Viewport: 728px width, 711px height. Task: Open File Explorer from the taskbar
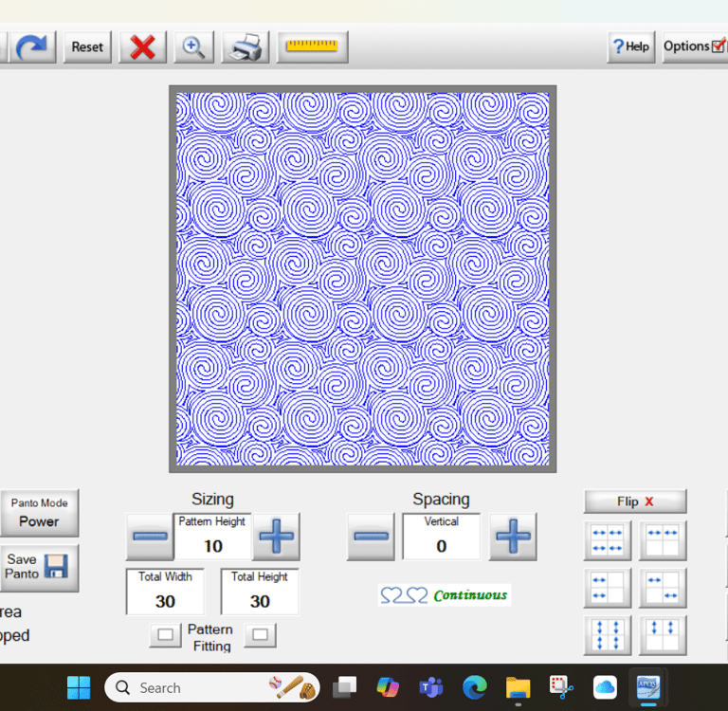(519, 687)
